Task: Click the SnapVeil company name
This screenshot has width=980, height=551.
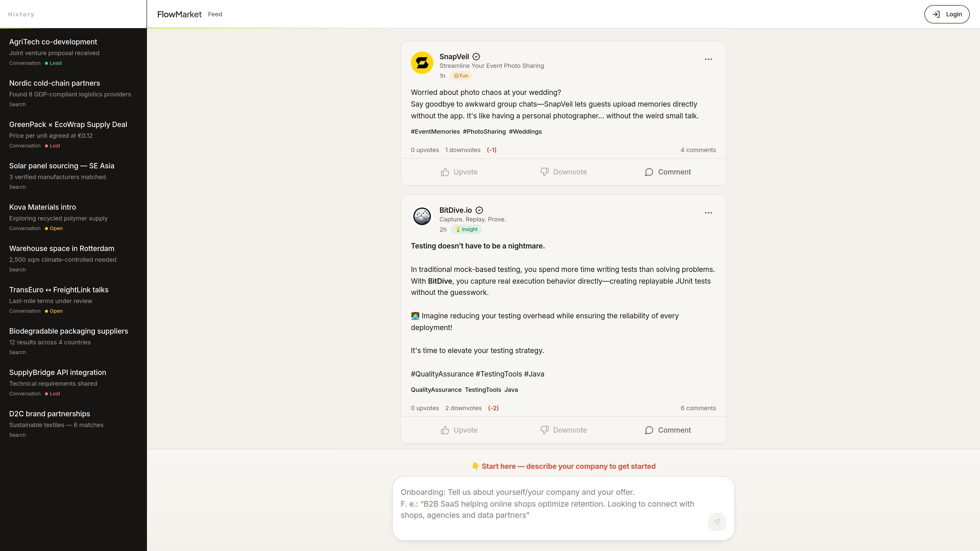Action: tap(454, 57)
